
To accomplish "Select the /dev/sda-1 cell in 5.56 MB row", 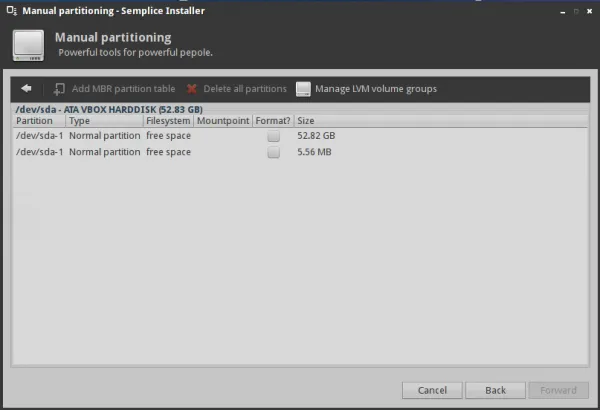I will pos(39,152).
